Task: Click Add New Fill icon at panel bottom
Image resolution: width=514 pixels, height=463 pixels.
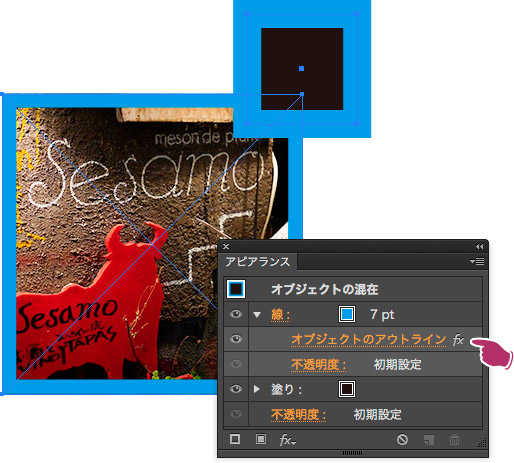Action: tap(261, 439)
